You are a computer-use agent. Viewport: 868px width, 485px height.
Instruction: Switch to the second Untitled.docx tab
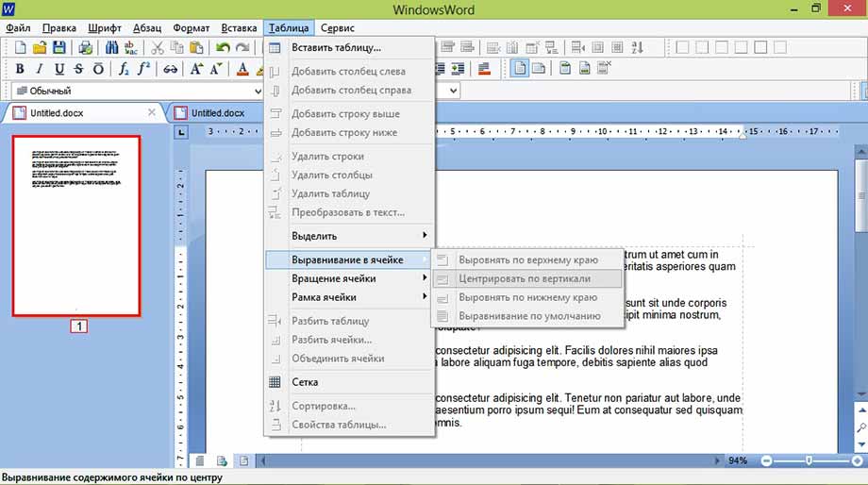tap(218, 113)
